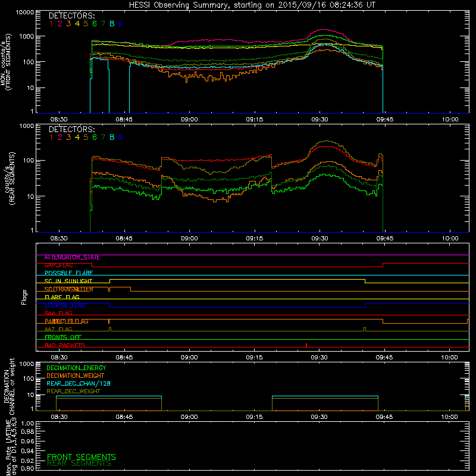Click the yellow FLARE_FLAG label
The image size is (476, 476).
click(x=62, y=297)
